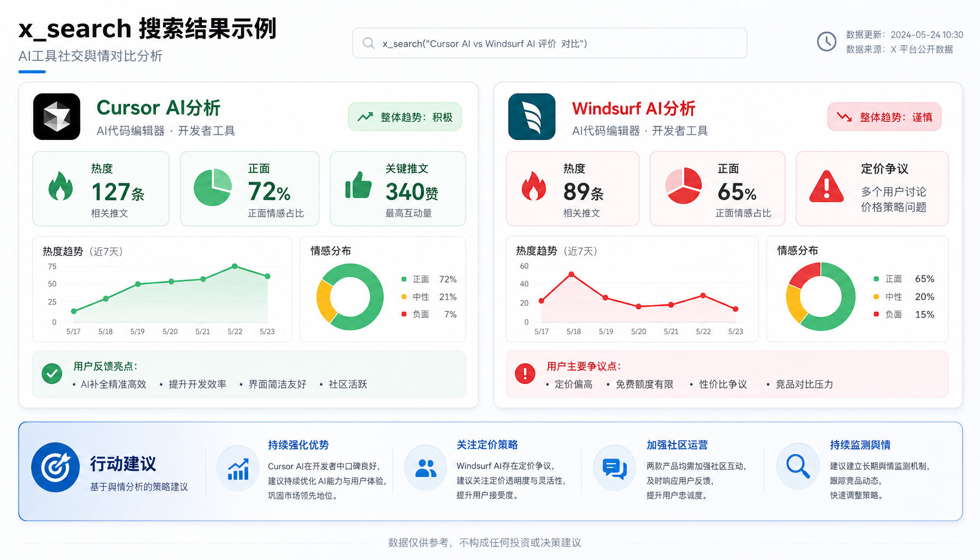980x560 pixels.
Task: Click the Cursor 整体趋势: 积极 badge
Action: tap(405, 117)
